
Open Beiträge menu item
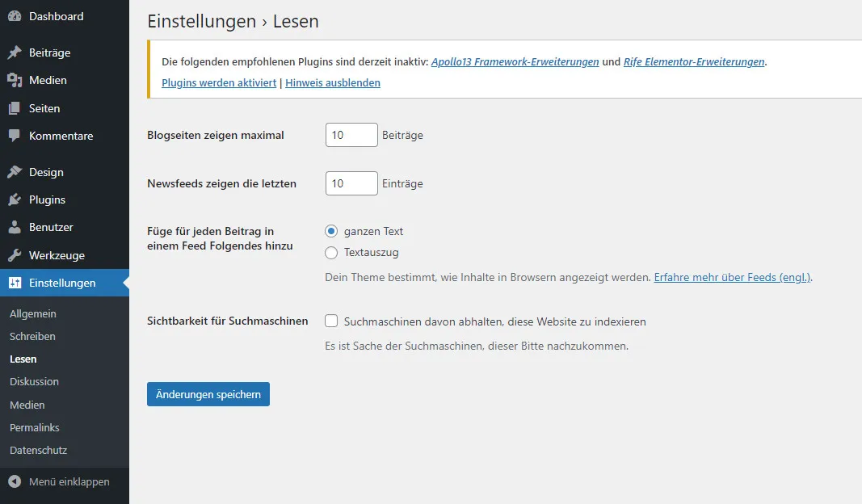tap(65, 52)
